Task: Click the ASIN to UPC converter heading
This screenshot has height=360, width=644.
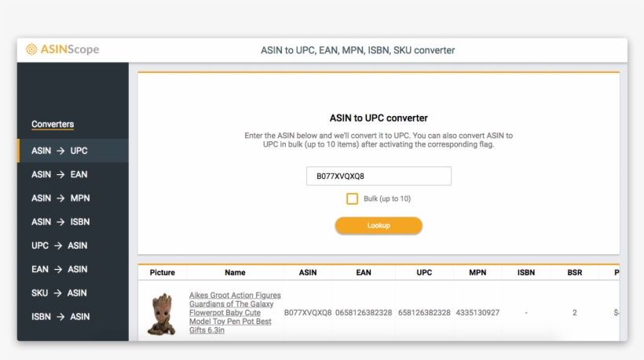Action: 379,118
